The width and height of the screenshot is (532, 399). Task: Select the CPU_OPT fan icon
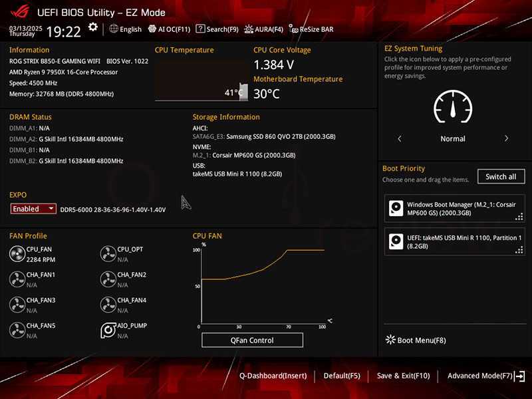(108, 254)
